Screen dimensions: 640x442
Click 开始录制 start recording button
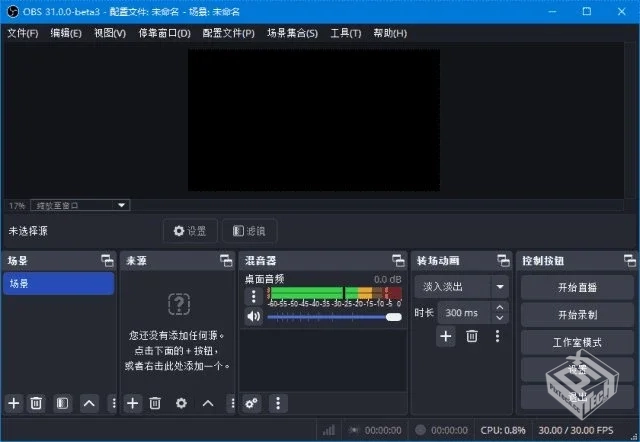577,315
